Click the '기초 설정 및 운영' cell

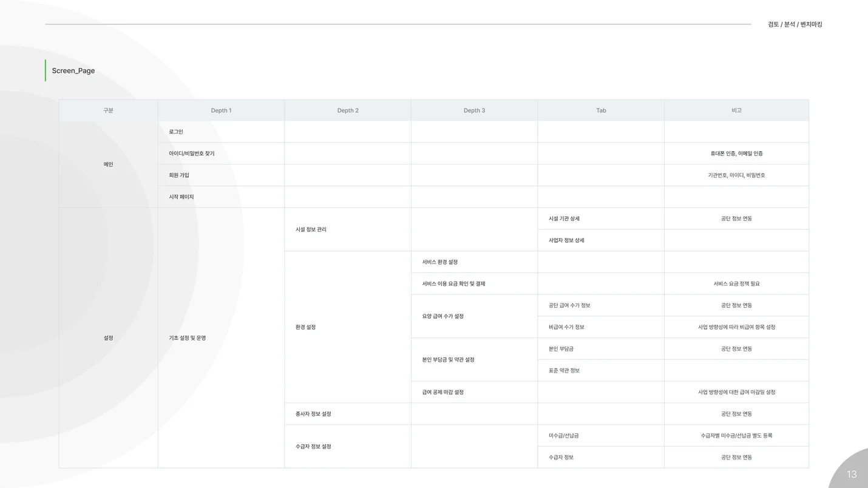pyautogui.click(x=221, y=338)
